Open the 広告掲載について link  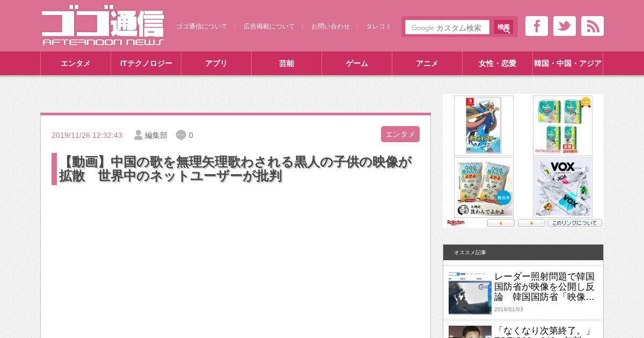coord(269,26)
